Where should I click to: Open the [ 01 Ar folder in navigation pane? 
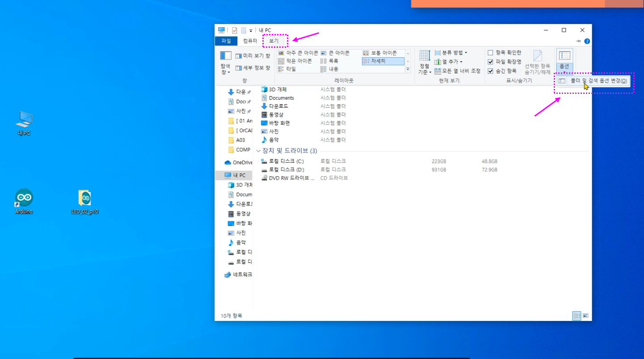point(240,121)
